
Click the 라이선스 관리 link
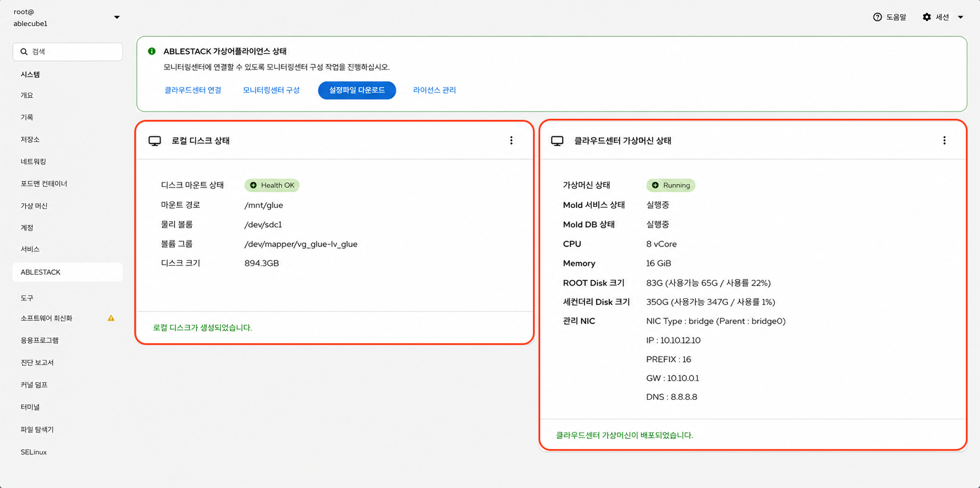tap(435, 90)
